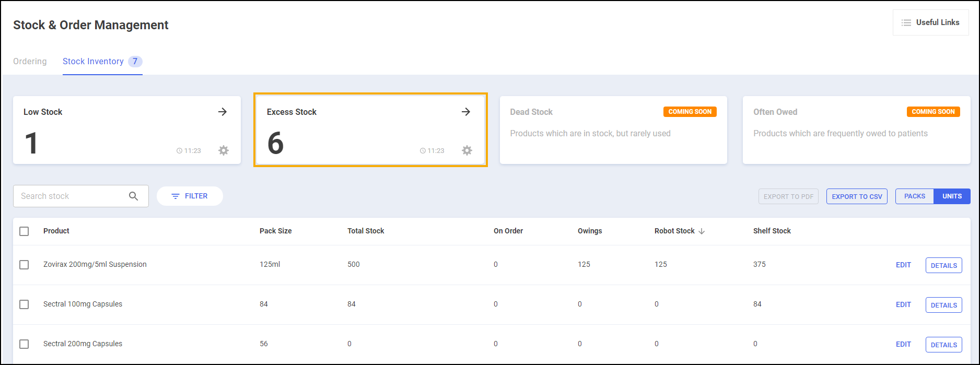Edit the Sectral 100mg Capsules row
The width and height of the screenshot is (980, 365).
(x=903, y=304)
